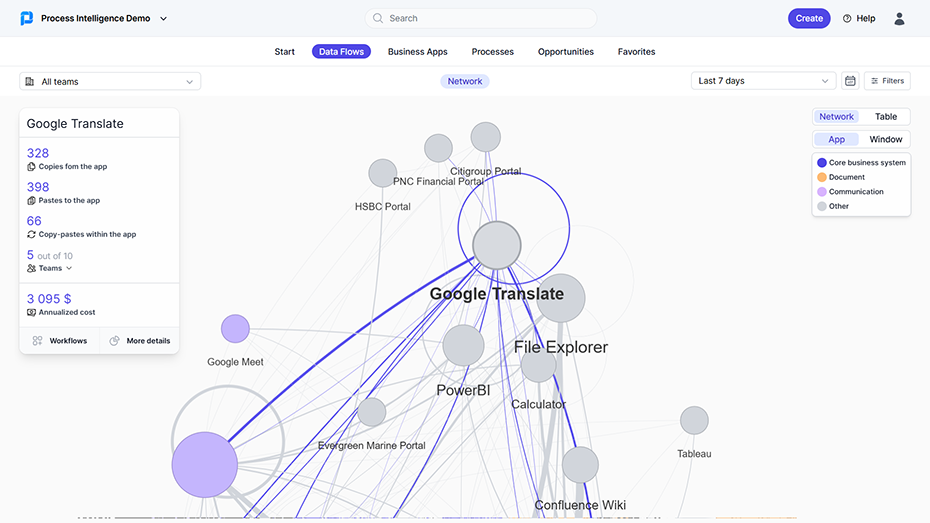Toggle grouping by Window
930x523 pixels.
point(886,139)
